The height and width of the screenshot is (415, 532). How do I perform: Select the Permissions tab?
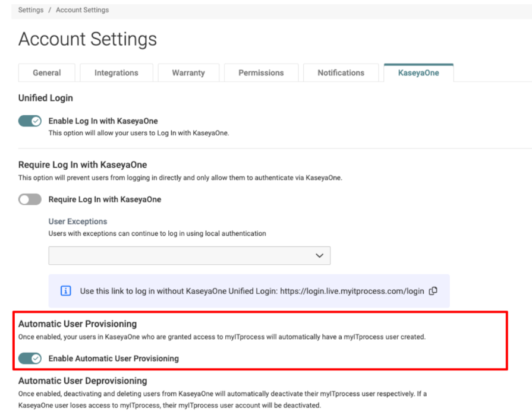point(261,73)
